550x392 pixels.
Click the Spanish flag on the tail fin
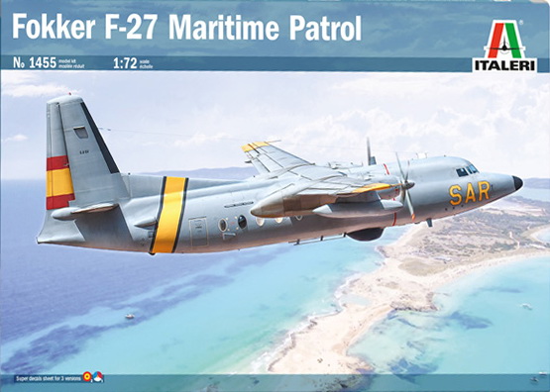[x=60, y=182]
